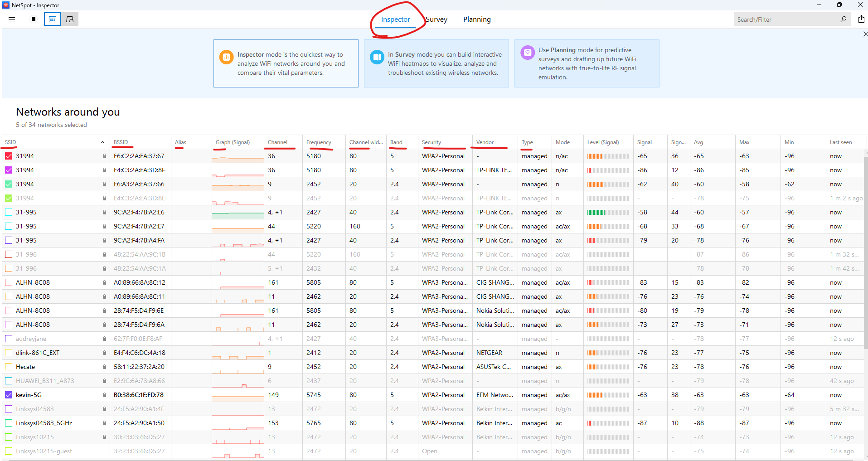Image resolution: width=868 pixels, height=461 pixels.
Task: Select the Planning mode info card
Action: tap(587, 63)
